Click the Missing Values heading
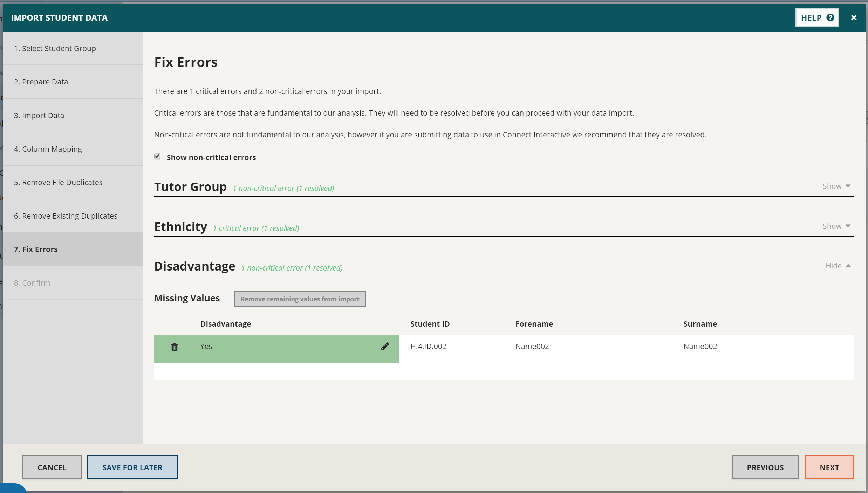 click(x=187, y=298)
